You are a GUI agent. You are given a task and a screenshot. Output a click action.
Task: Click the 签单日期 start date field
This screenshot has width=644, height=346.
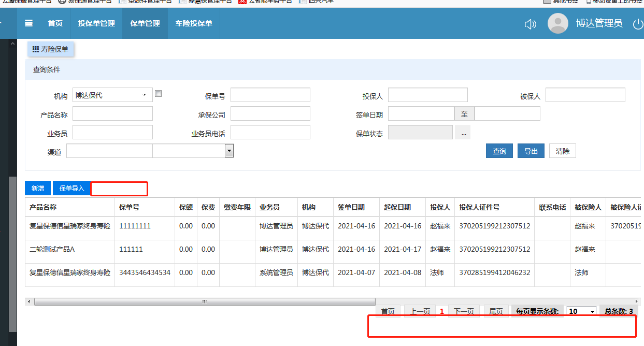(421, 113)
